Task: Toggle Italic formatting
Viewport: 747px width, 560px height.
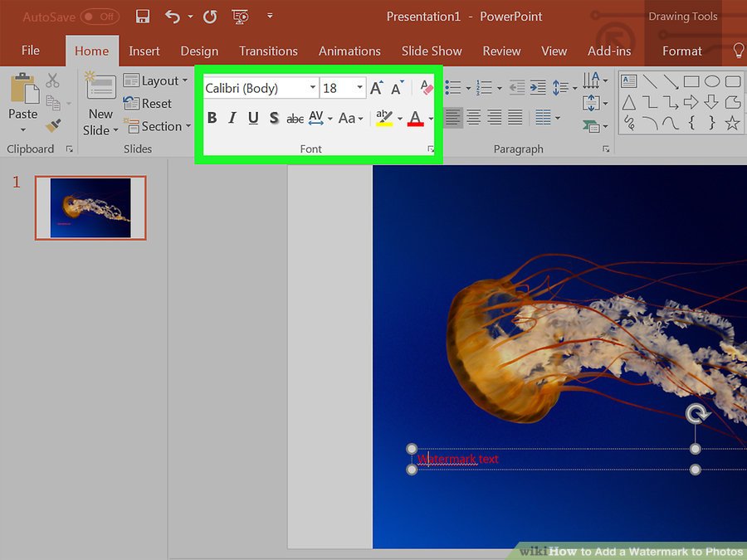Action: click(x=232, y=118)
